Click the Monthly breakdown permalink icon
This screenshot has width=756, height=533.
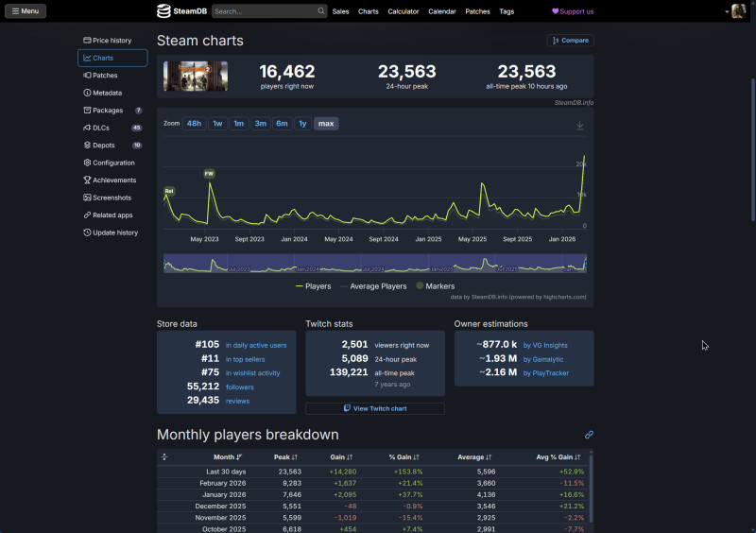[589, 435]
